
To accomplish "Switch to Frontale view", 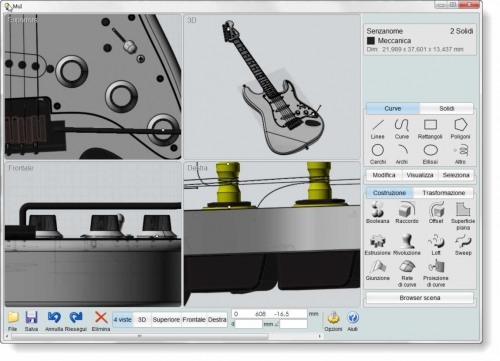I will point(194,320).
